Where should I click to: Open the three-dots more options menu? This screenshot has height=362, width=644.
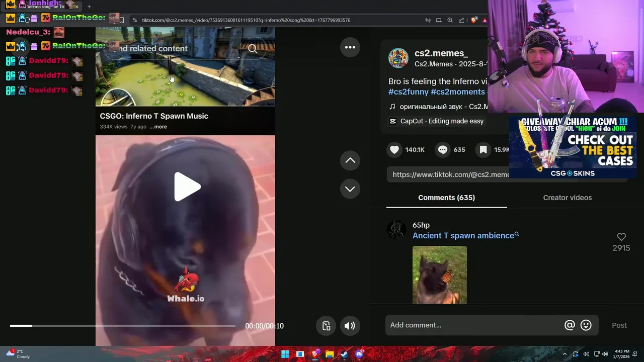[x=350, y=47]
